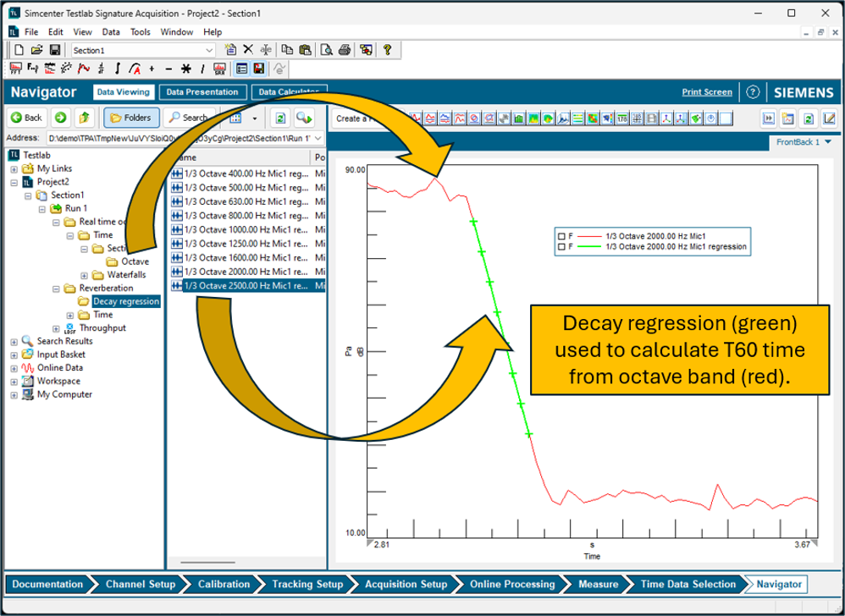Click the green Forward arrow icon
This screenshot has width=845, height=616.
pyautogui.click(x=60, y=118)
